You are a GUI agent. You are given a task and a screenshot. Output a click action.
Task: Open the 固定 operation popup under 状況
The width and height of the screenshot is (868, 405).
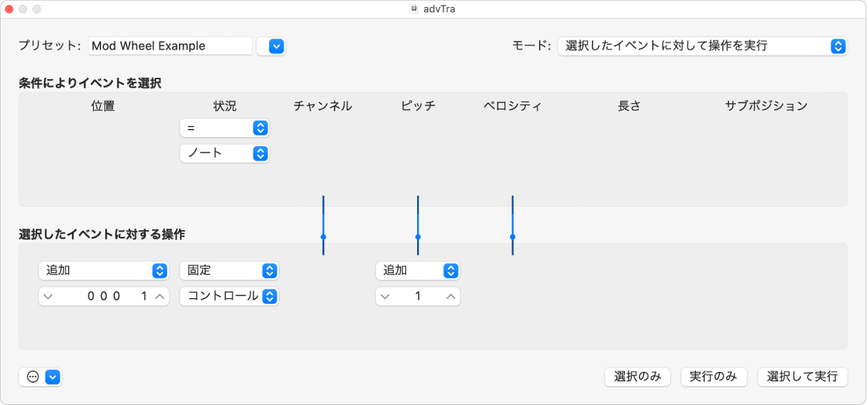tap(229, 270)
